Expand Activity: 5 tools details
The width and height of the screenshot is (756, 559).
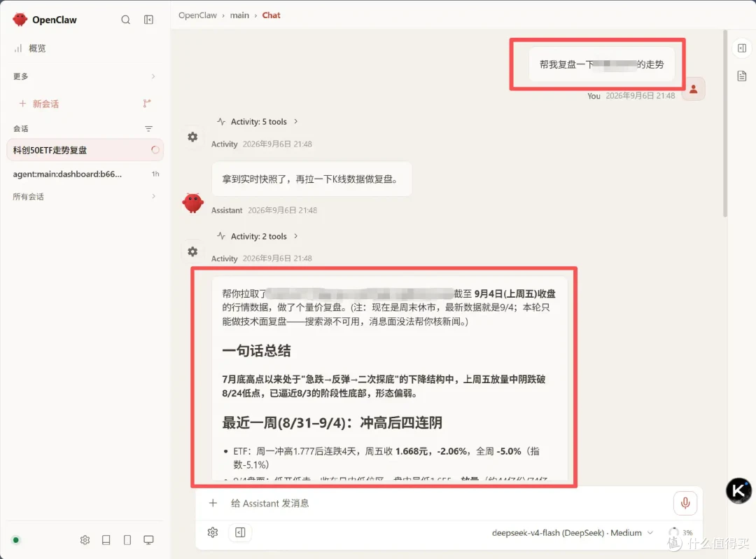[258, 122]
